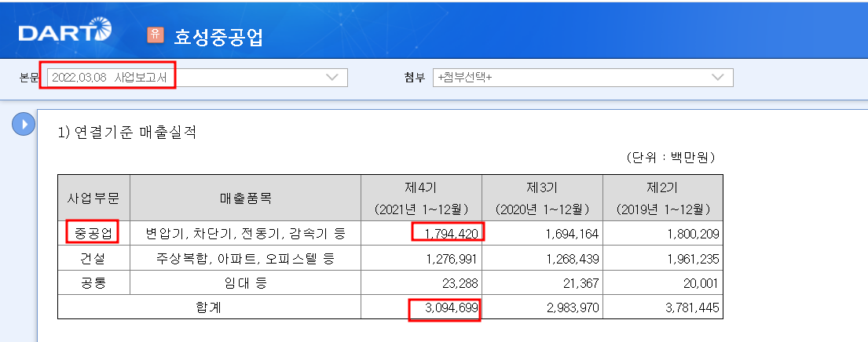Click the 건설 business segment cell

(93, 259)
